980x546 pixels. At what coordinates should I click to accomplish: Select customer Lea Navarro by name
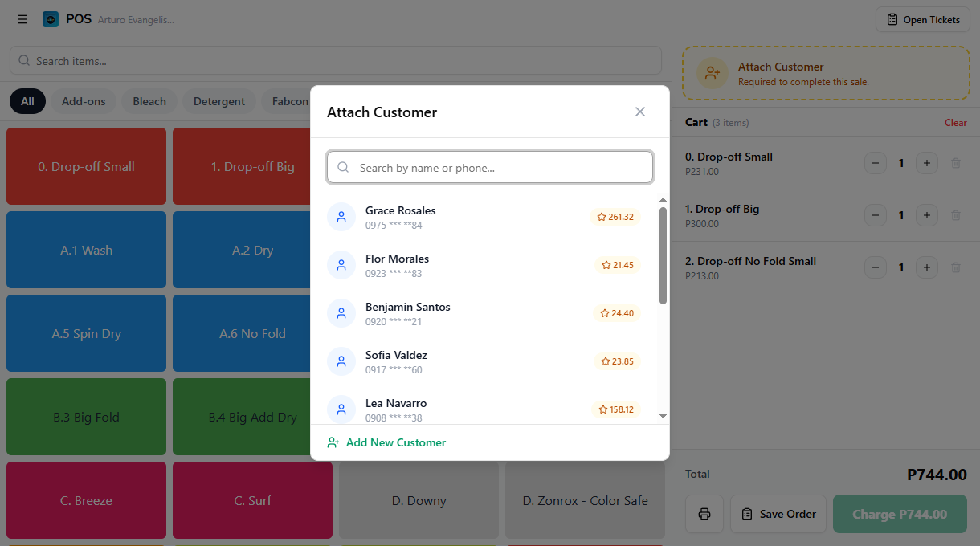pyautogui.click(x=396, y=403)
